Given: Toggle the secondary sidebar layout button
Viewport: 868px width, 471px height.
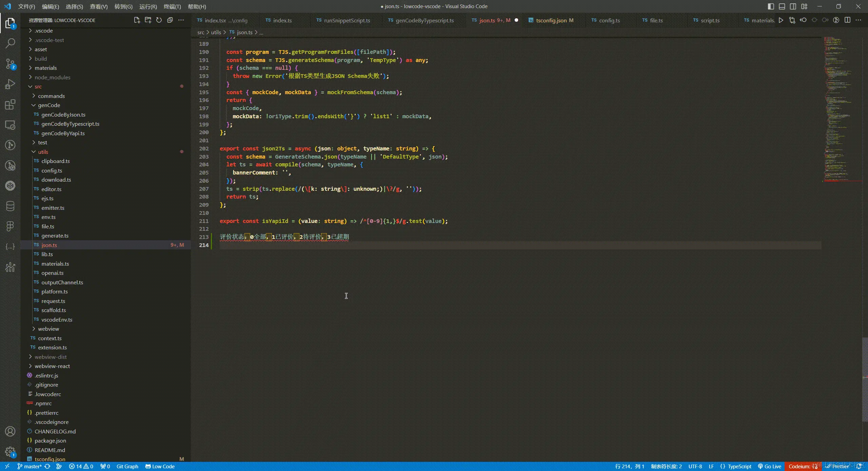Looking at the screenshot, I should (793, 6).
